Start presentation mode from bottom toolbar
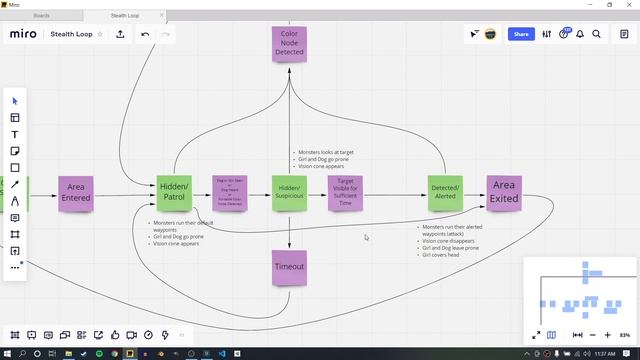This screenshot has width=640, height=360. (31, 335)
